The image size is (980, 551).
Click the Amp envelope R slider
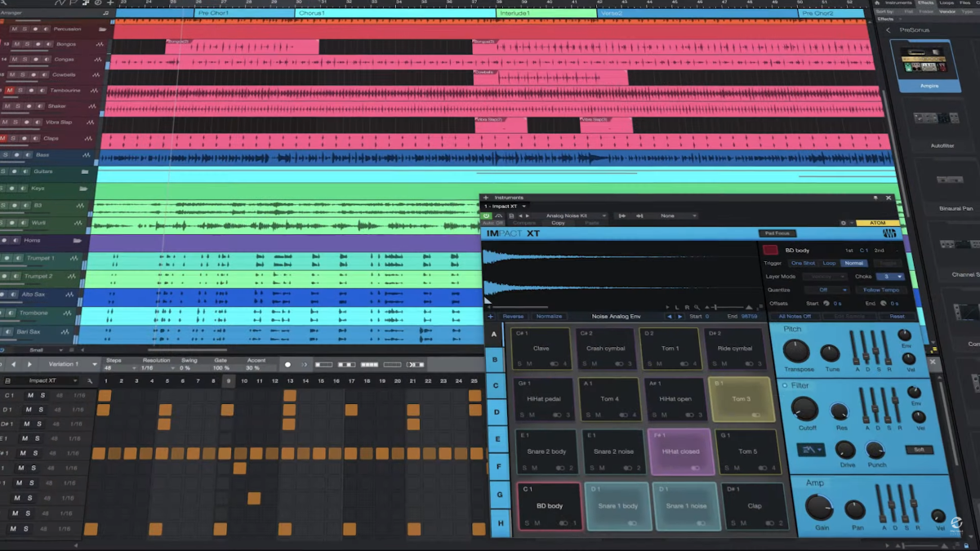click(914, 504)
